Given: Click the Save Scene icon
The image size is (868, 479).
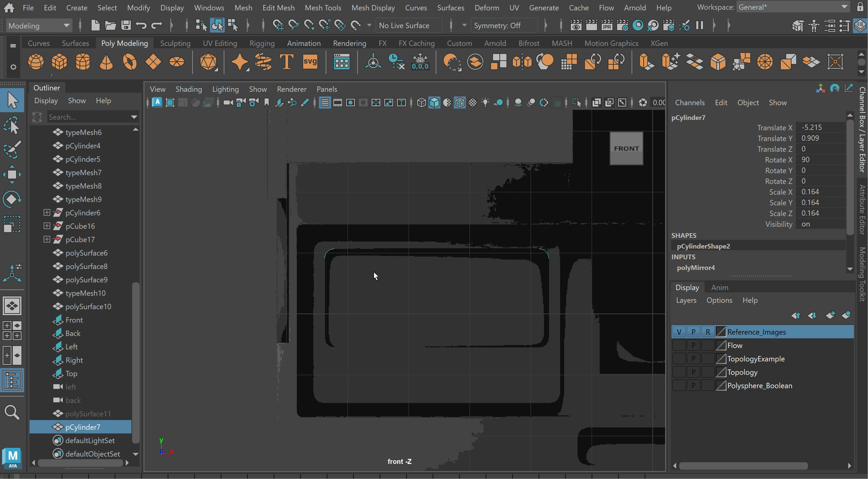Looking at the screenshot, I should (126, 25).
